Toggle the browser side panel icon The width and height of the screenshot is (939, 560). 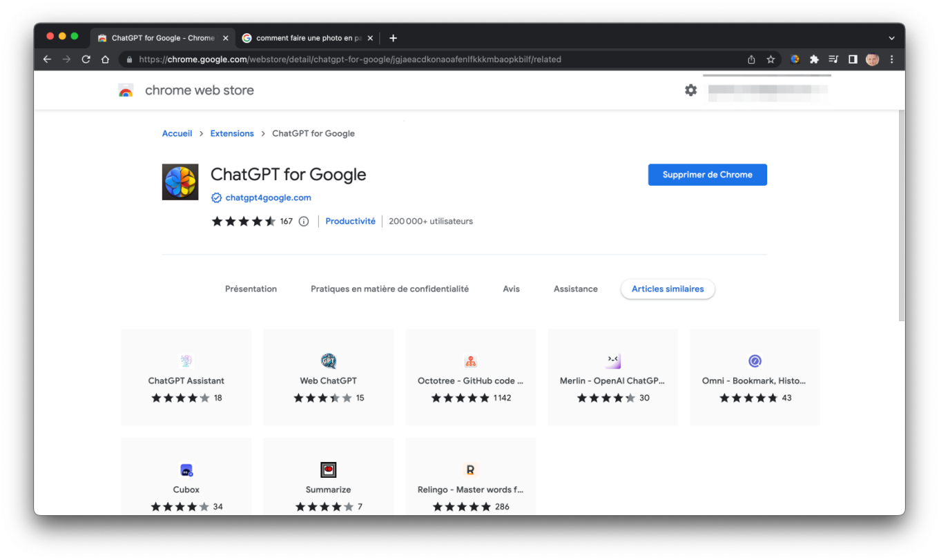(853, 59)
